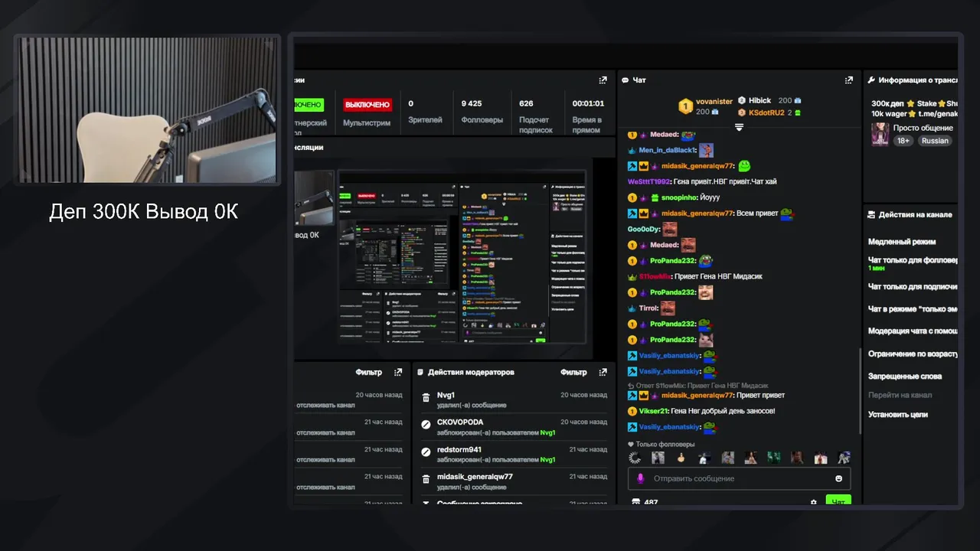Click the username Vikser21 in chat
980x551 pixels.
pyautogui.click(x=654, y=411)
